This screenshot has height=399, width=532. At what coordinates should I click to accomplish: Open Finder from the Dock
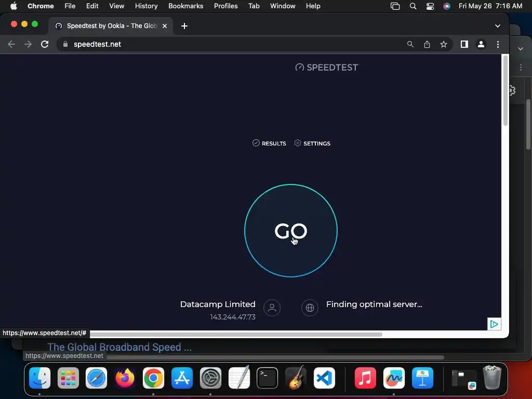[39, 378]
